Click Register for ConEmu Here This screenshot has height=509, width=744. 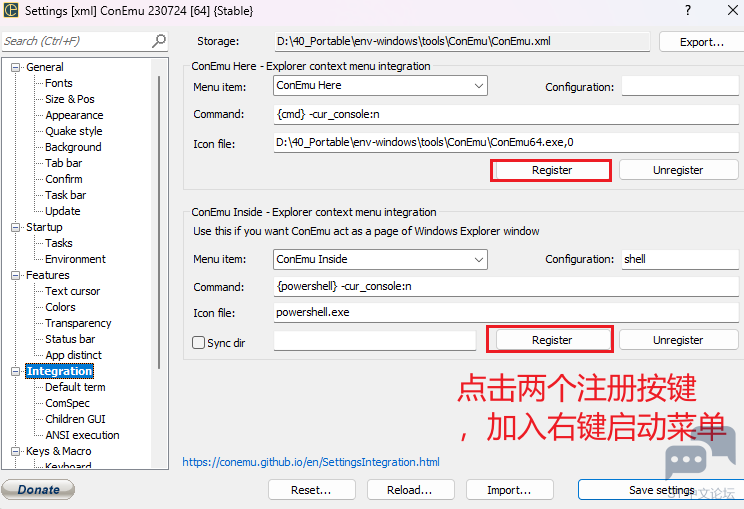551,170
